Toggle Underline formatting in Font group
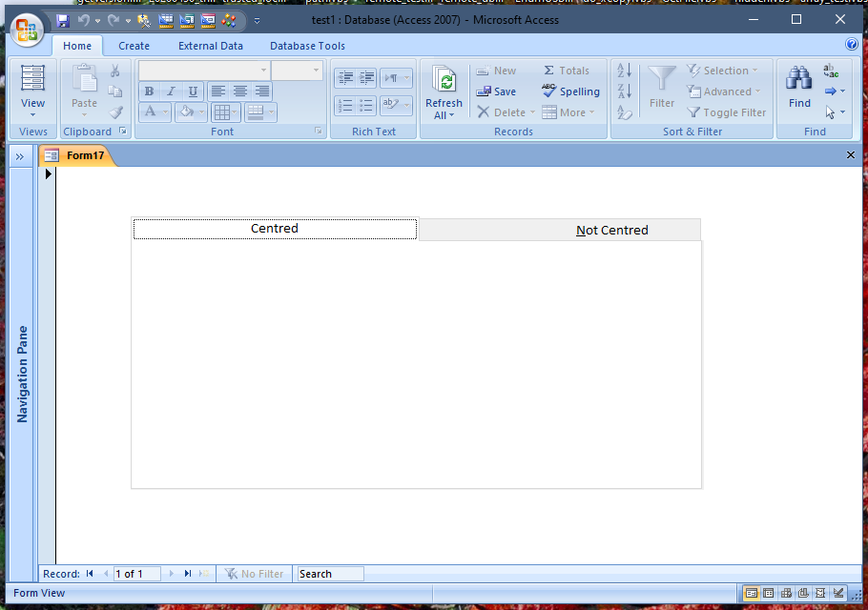This screenshot has height=610, width=868. [x=193, y=91]
